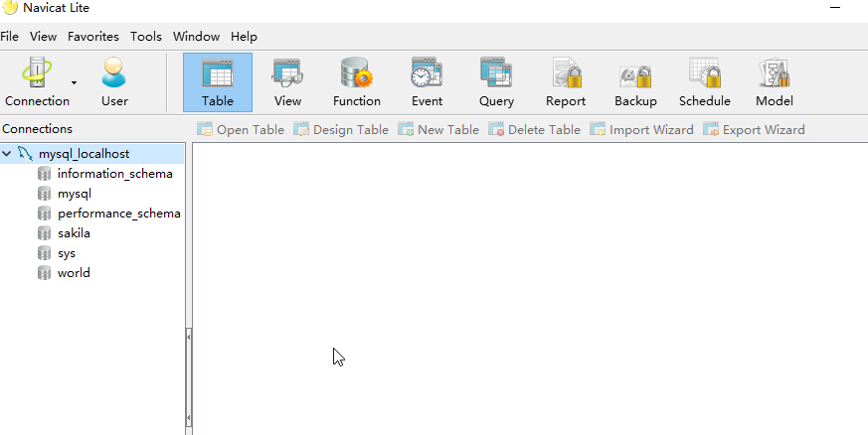The width and height of the screenshot is (868, 435).
Task: Select the mysql_localhost connection
Action: [x=85, y=154]
